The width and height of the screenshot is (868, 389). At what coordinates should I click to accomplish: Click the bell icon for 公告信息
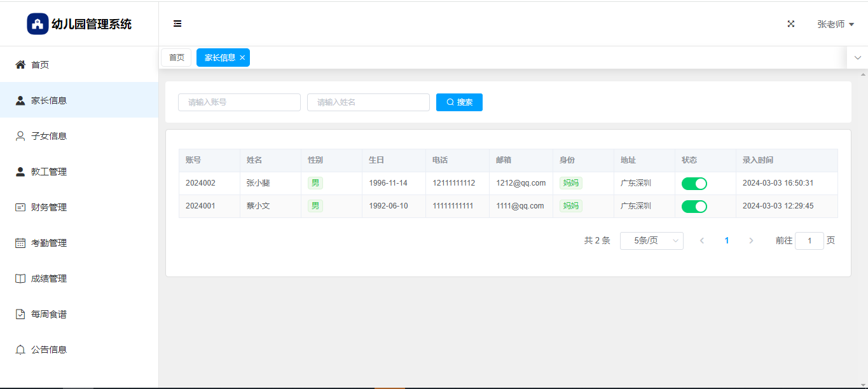tap(20, 350)
